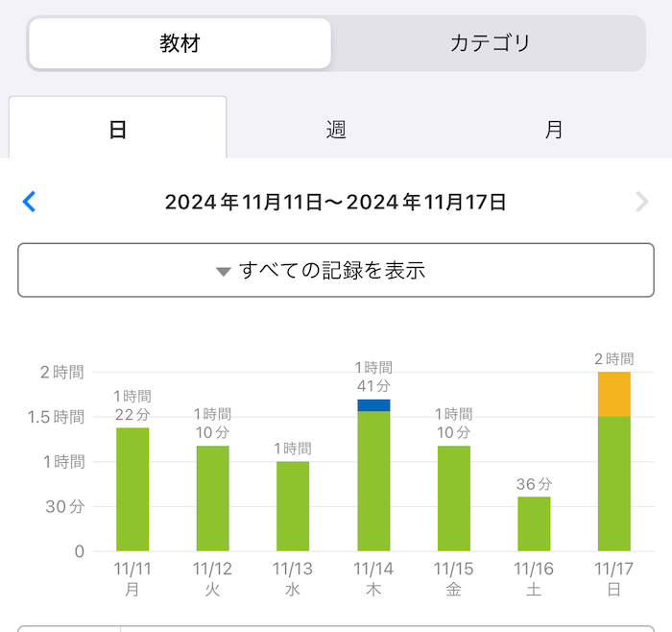Switch to the 月 tab
Screen dimensions: 672x632
coord(554,130)
